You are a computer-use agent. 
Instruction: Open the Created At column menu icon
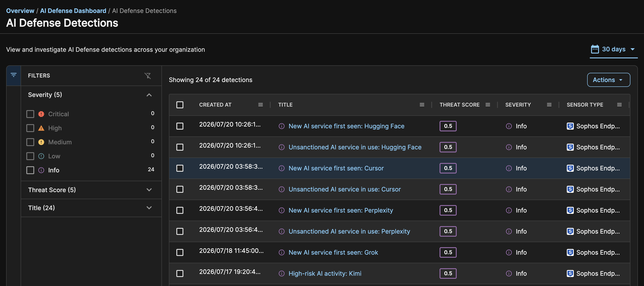click(x=260, y=105)
